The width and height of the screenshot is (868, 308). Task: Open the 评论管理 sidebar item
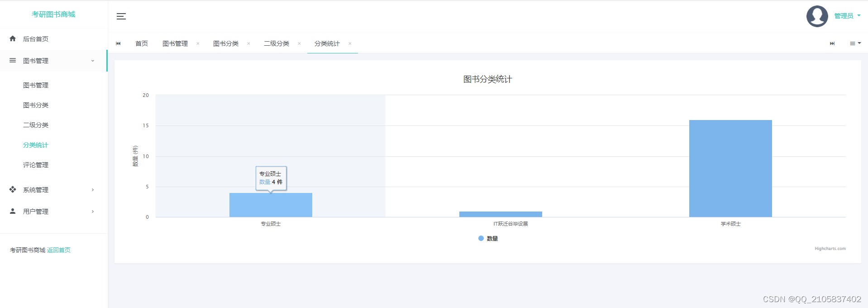(x=36, y=165)
